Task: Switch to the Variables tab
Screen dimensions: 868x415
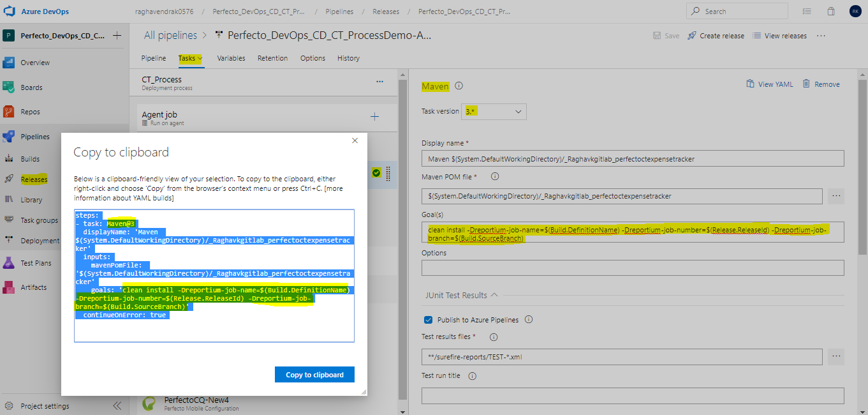Action: click(231, 58)
